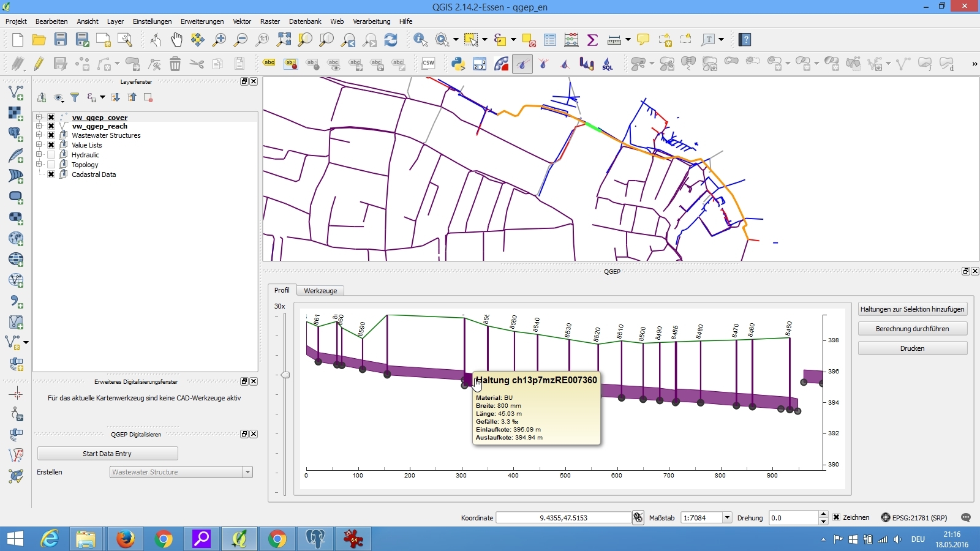Toggle visibility of vw_qgep_reach layer
The image size is (980, 551).
[51, 126]
